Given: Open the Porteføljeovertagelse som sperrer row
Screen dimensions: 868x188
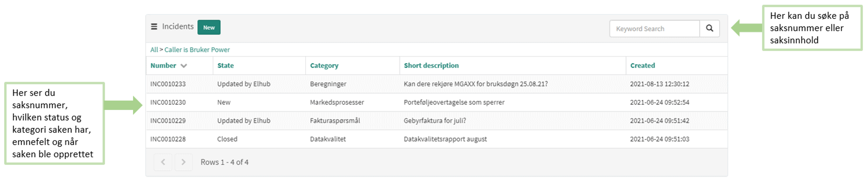Looking at the screenshot, I should click(437, 102).
